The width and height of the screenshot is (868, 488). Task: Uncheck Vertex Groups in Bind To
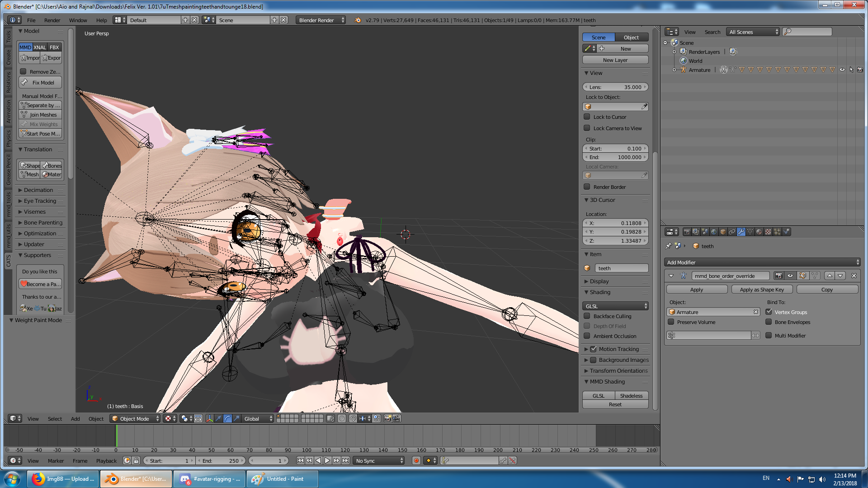[x=769, y=312]
